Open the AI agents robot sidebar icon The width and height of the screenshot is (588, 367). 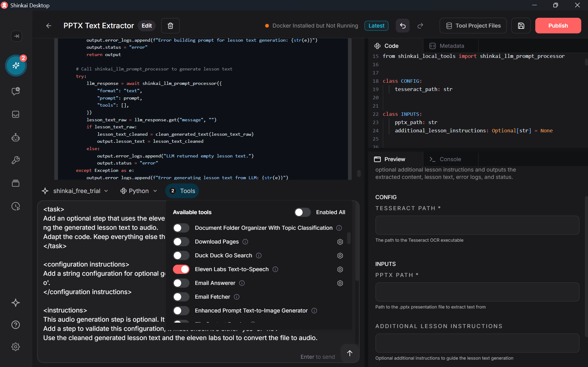coord(16,138)
